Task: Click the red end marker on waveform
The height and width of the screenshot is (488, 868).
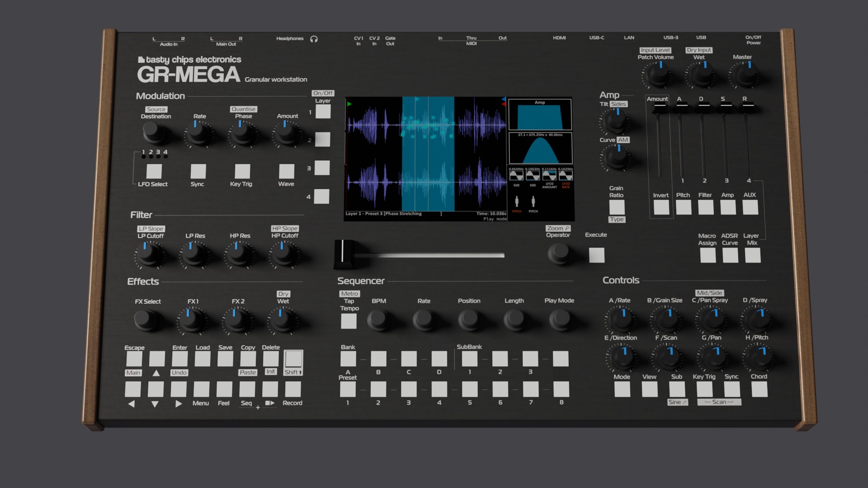Action: click(504, 104)
